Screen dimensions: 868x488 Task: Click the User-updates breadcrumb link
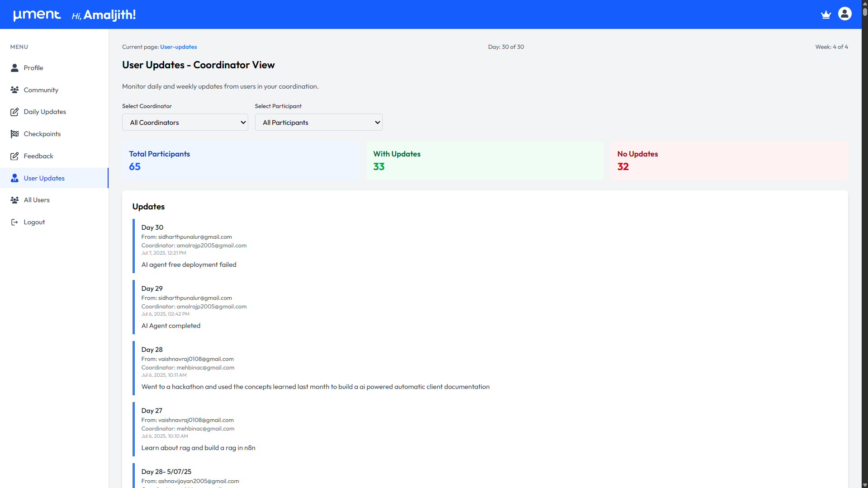[x=178, y=47]
